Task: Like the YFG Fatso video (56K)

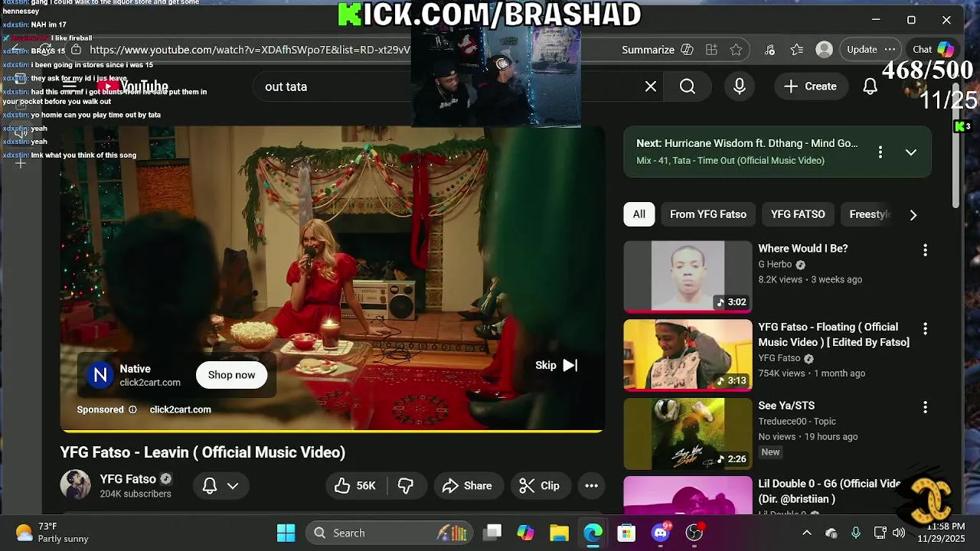Action: click(x=357, y=485)
